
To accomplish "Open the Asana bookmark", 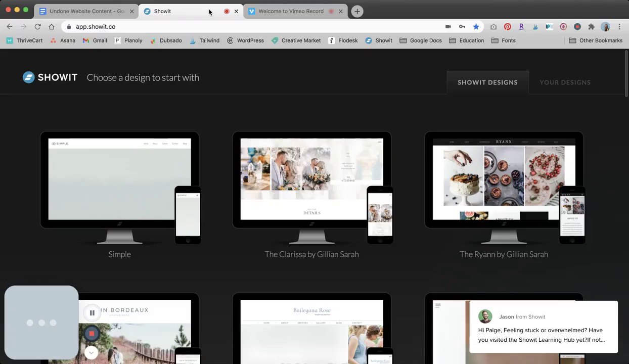I will pyautogui.click(x=63, y=40).
